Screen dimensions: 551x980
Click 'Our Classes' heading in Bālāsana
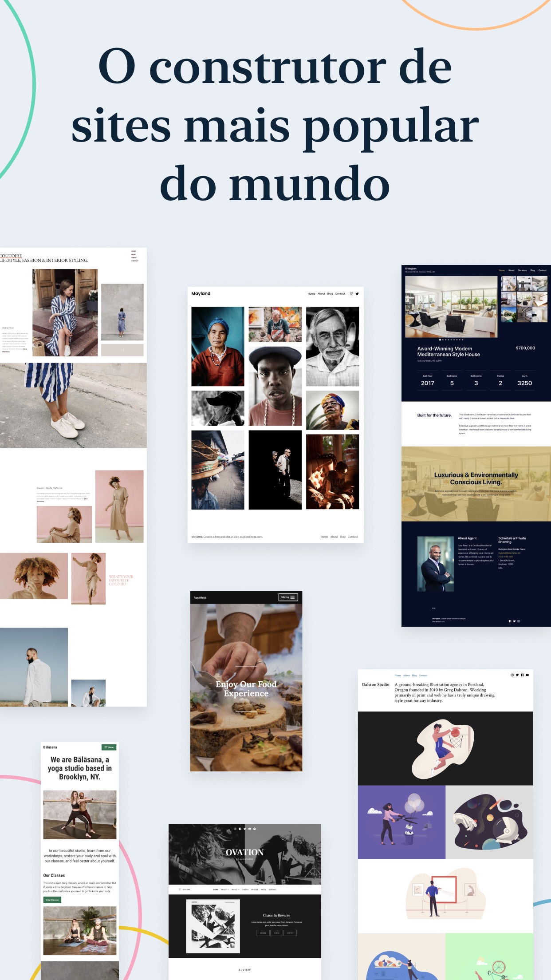tap(54, 875)
